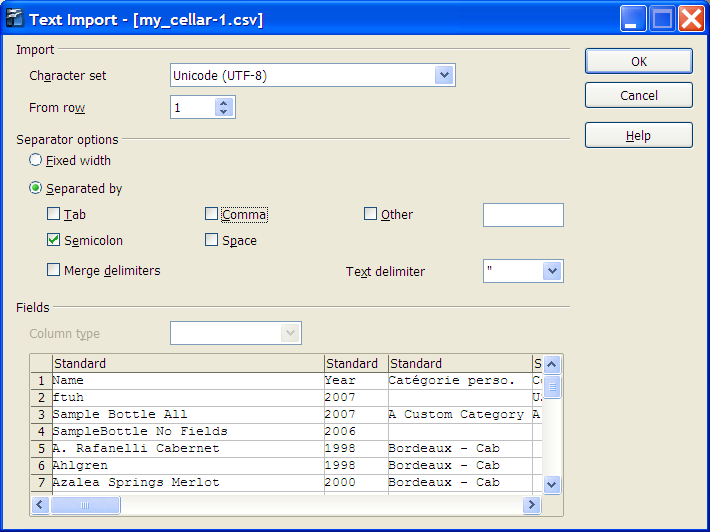
Task: Cancel the text import dialog
Action: click(x=638, y=95)
